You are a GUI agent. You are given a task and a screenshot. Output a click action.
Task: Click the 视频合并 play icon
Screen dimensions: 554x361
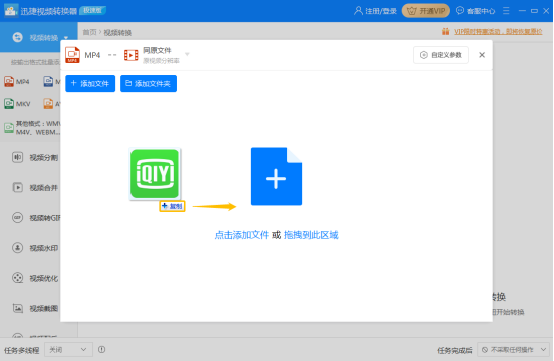(18, 187)
